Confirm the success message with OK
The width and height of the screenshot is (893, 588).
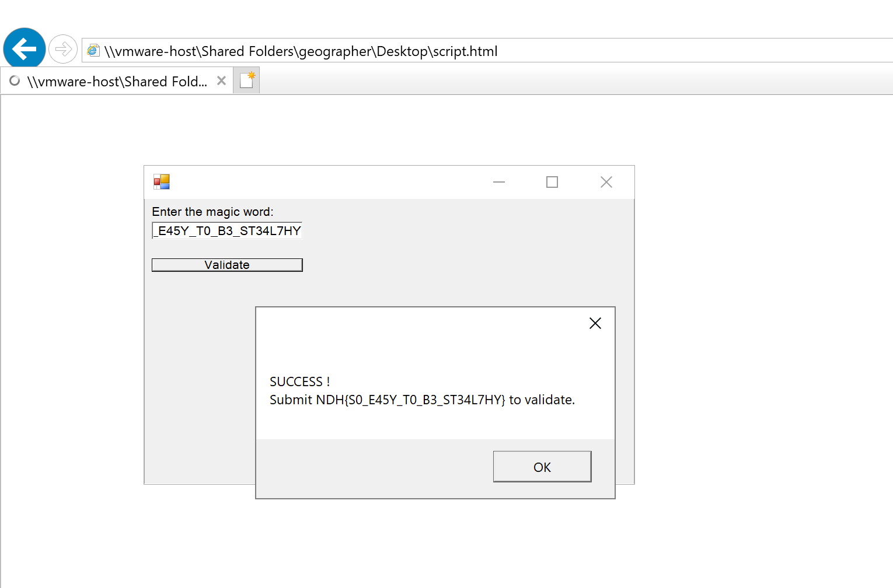coord(542,467)
